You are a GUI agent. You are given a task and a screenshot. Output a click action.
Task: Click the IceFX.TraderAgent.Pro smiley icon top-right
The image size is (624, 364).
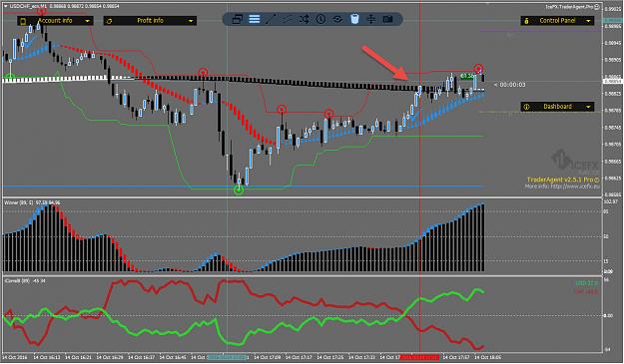click(x=596, y=7)
